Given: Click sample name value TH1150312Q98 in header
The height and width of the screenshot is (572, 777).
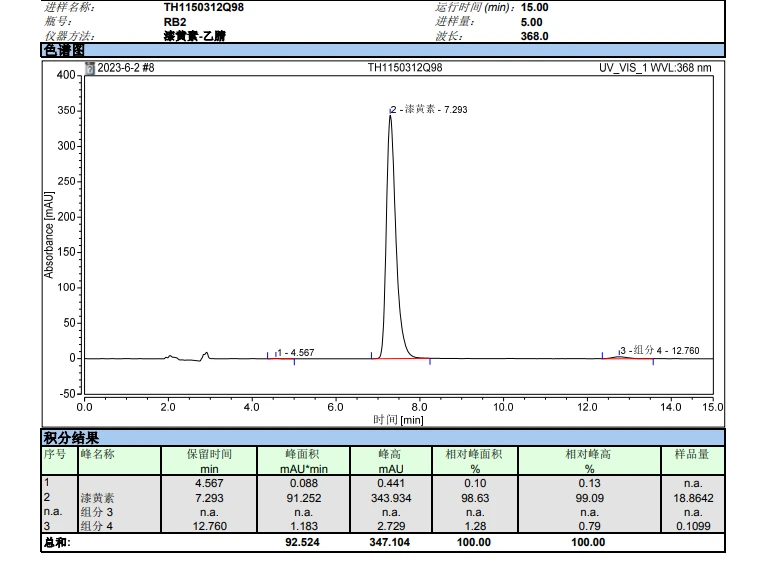Looking at the screenshot, I should point(204,7).
